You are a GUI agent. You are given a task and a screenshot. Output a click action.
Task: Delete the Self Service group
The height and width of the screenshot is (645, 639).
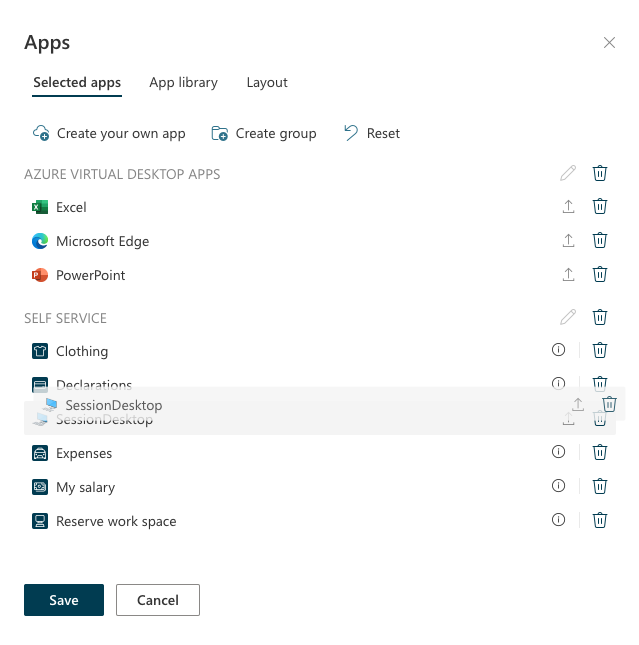pos(600,317)
